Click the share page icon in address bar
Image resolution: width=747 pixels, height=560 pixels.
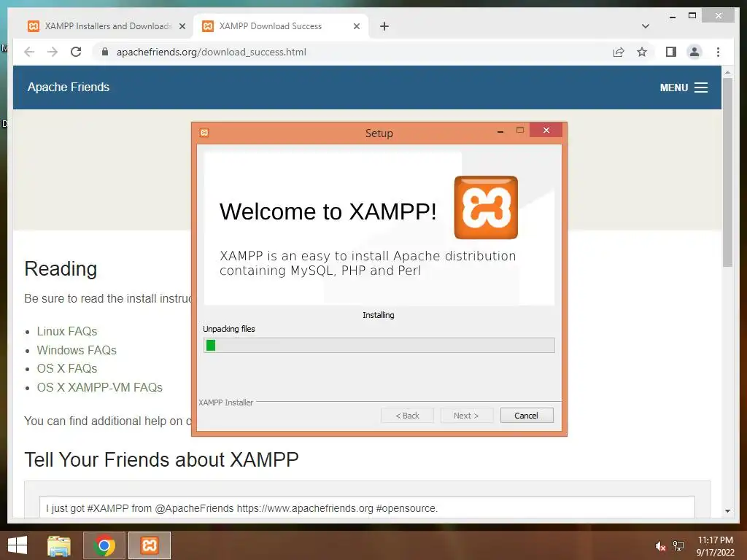(619, 52)
